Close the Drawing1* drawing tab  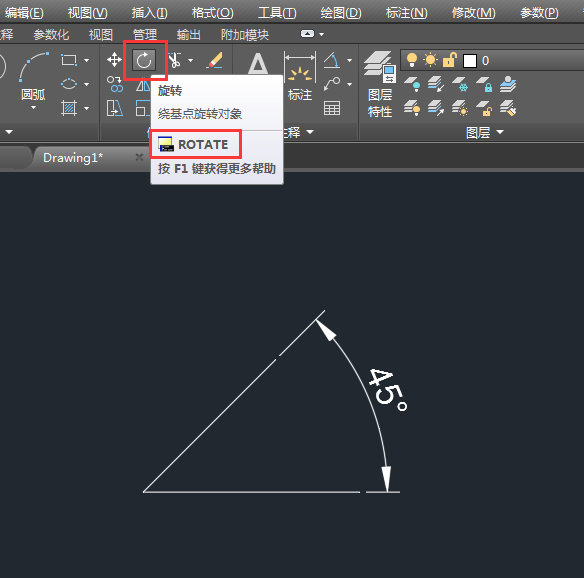(139, 158)
